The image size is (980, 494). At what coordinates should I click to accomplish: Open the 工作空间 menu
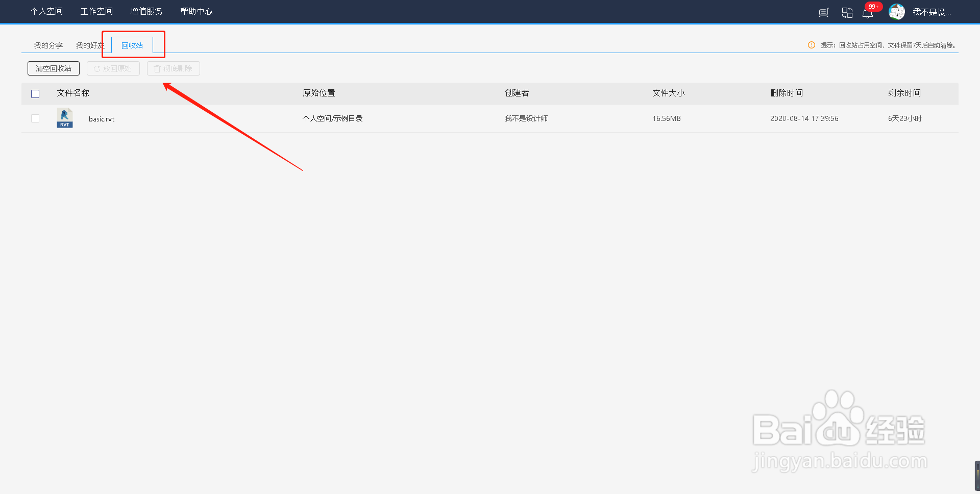96,11
